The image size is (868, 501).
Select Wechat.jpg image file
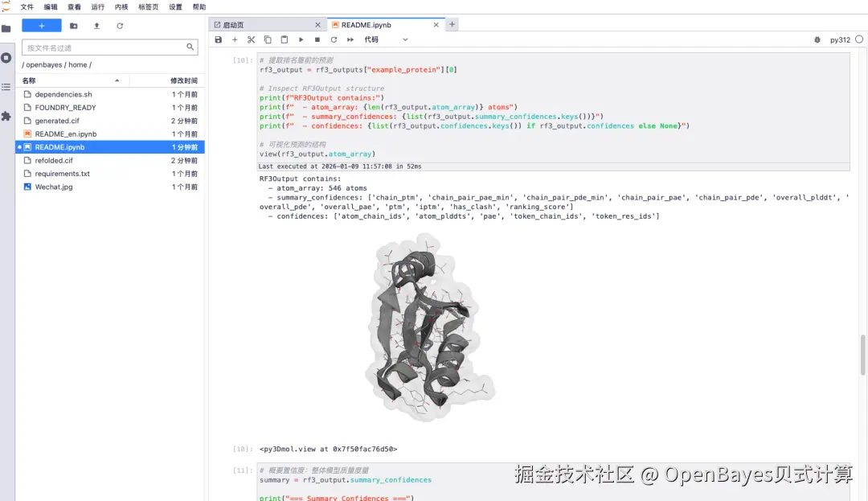click(110, 187)
